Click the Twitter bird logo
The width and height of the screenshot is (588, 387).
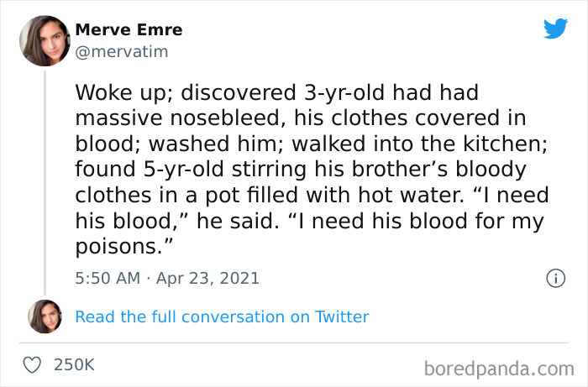click(555, 29)
